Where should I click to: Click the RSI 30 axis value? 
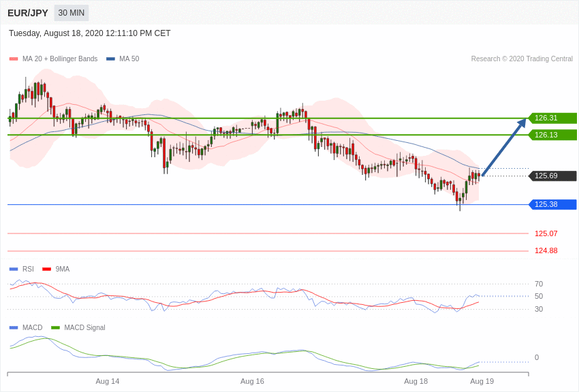point(539,309)
